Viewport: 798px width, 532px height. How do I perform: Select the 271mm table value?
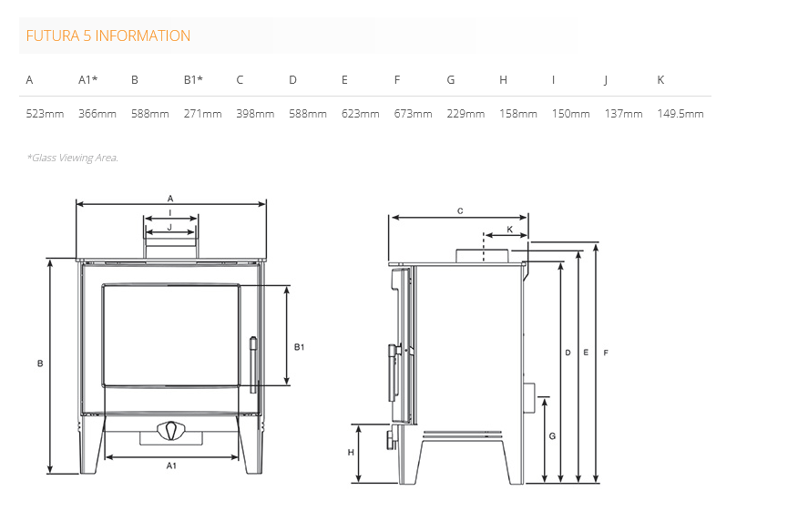coord(202,114)
